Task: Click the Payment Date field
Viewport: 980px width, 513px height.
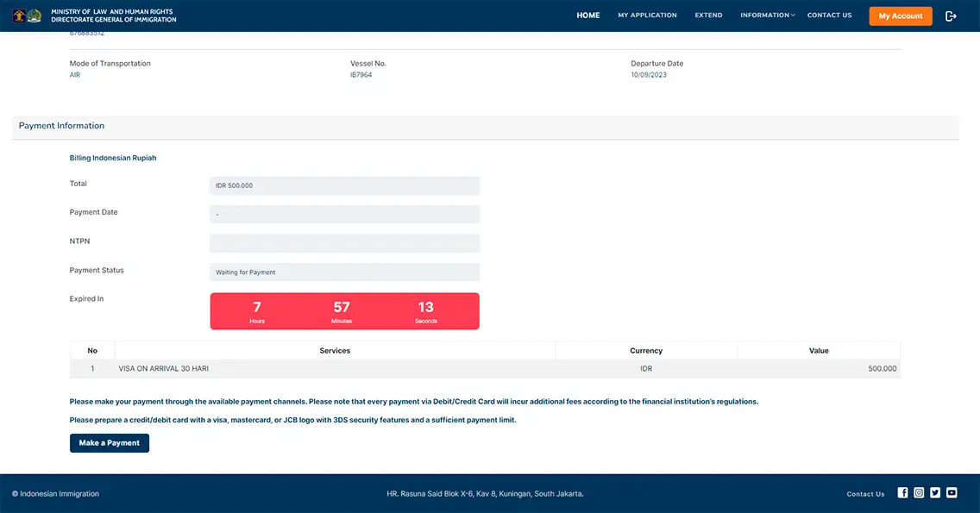Action: point(344,214)
